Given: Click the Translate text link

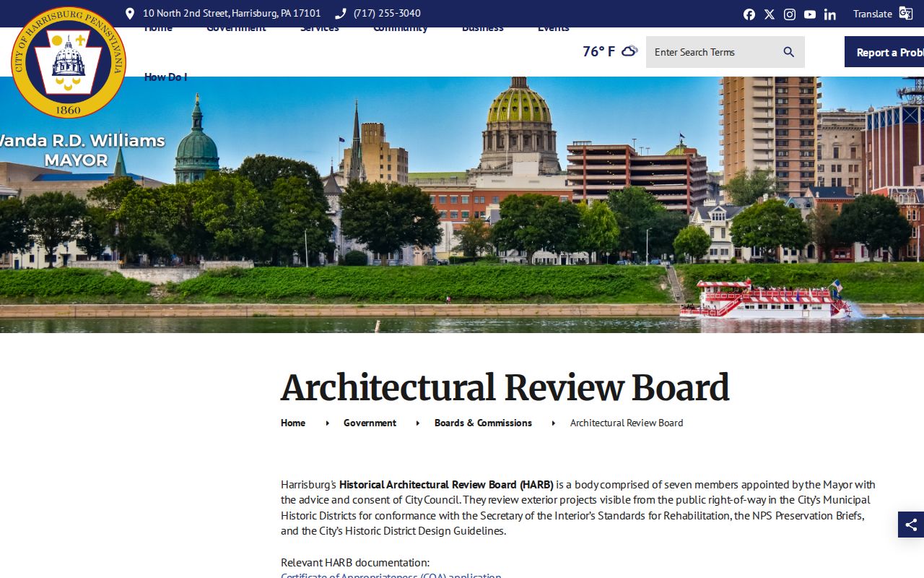Looking at the screenshot, I should [873, 14].
